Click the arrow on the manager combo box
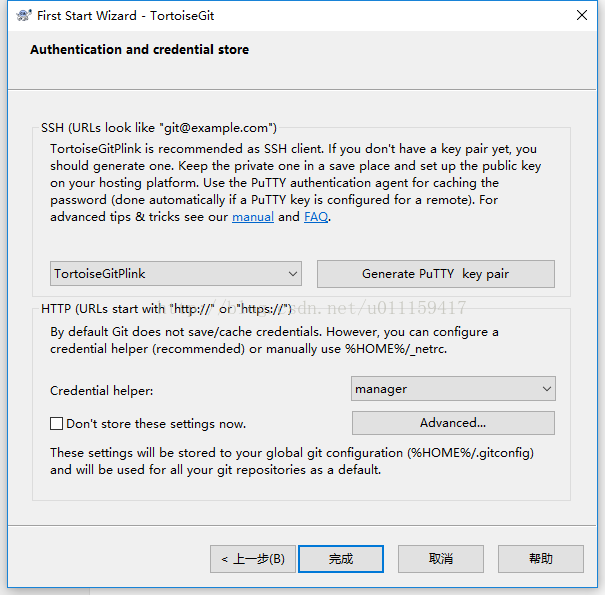The image size is (605, 595). pos(546,388)
